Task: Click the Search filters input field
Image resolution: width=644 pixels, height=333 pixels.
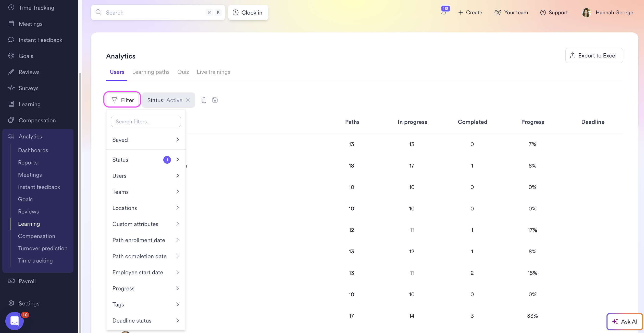Action: (146, 122)
